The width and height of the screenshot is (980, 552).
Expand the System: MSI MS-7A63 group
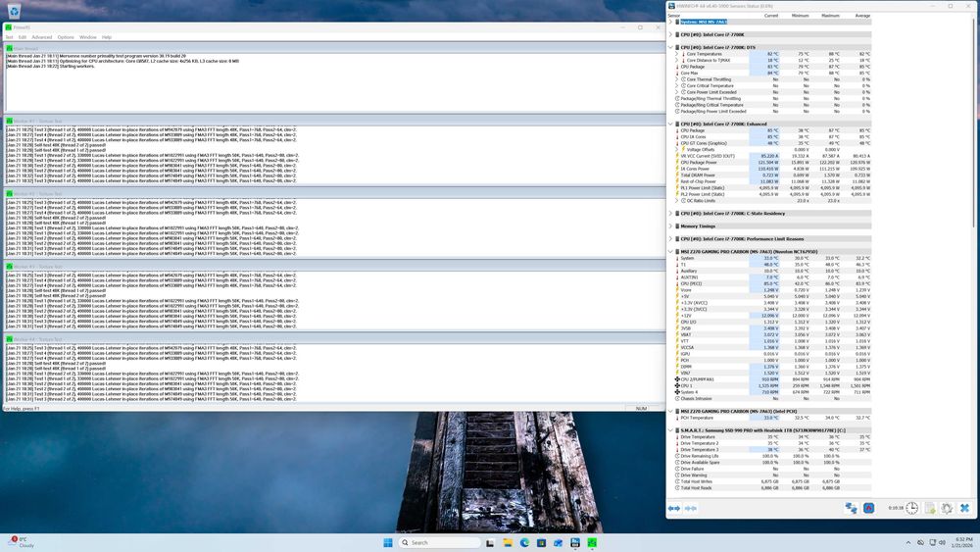(670, 22)
